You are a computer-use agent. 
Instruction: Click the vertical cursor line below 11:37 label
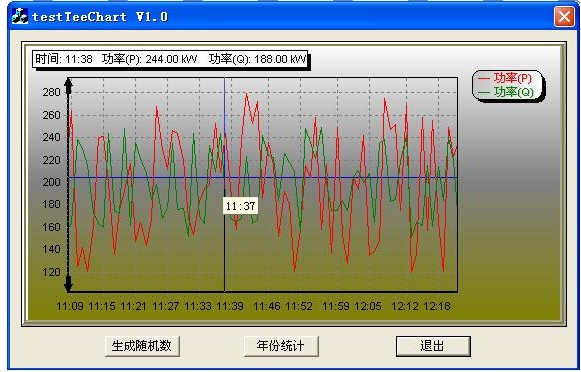(x=224, y=253)
